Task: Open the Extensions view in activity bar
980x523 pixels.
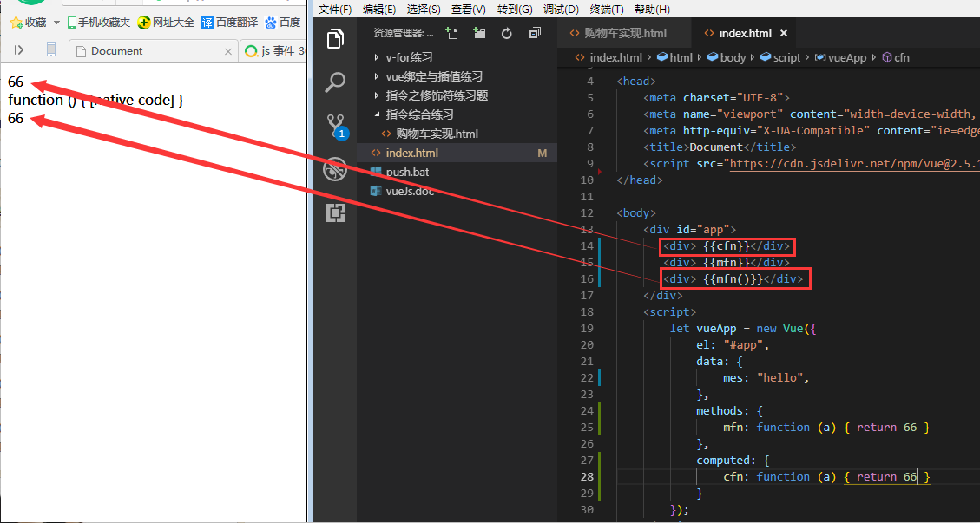Action: 336,213
